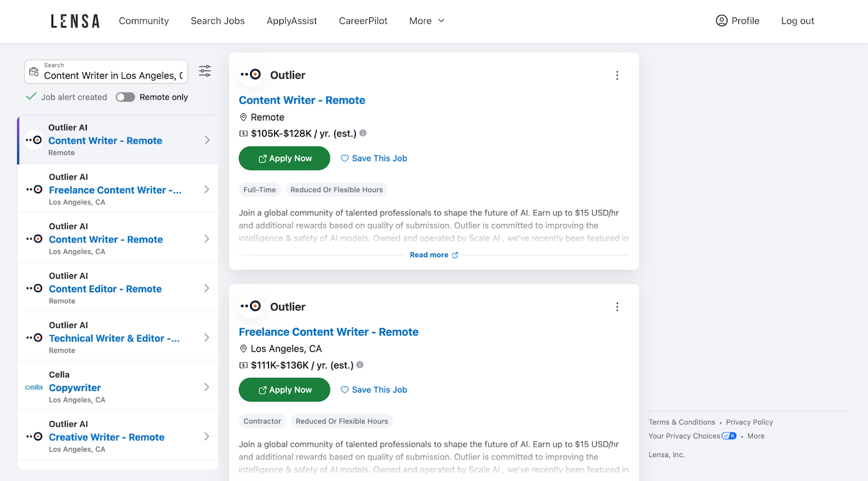Click Read more on the first job

433,255
